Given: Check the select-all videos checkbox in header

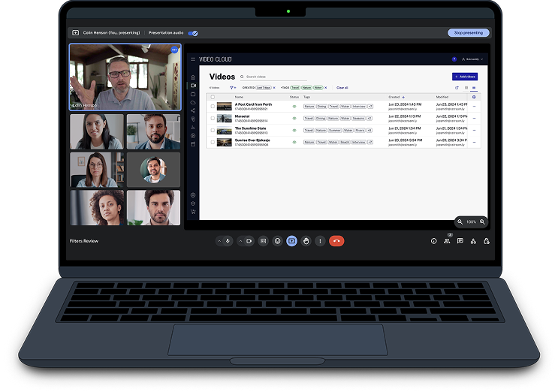Looking at the screenshot, I should (x=213, y=97).
